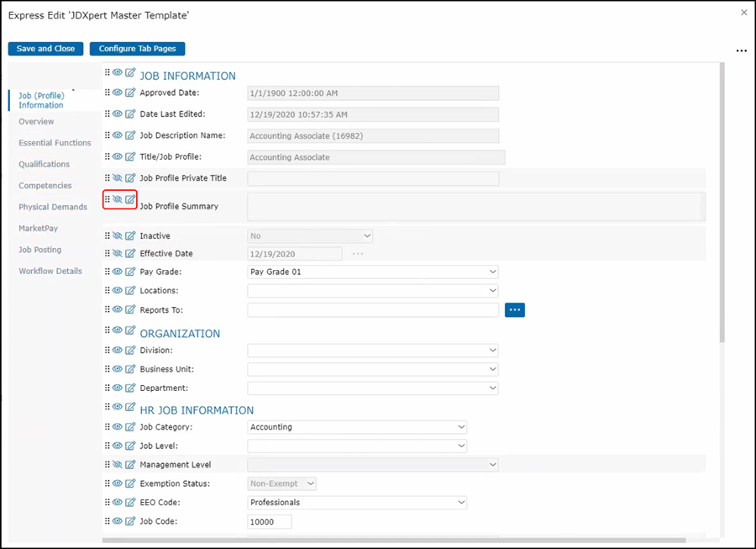The width and height of the screenshot is (756, 549).
Task: Click the drag handle icon for Pay Grade
Action: pyautogui.click(x=108, y=272)
